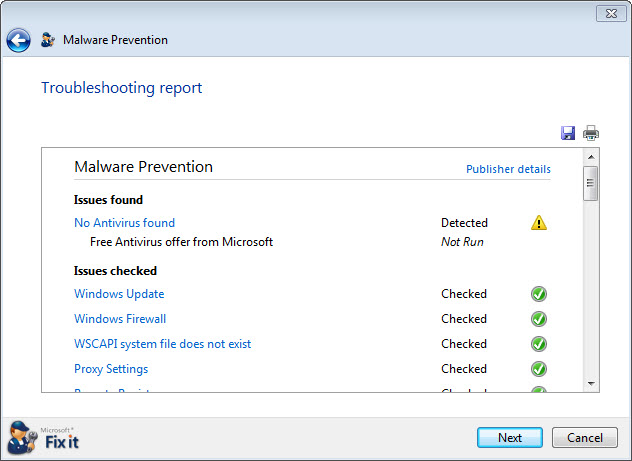The width and height of the screenshot is (632, 461).
Task: Click the green check for Windows Firewall
Action: click(539, 319)
